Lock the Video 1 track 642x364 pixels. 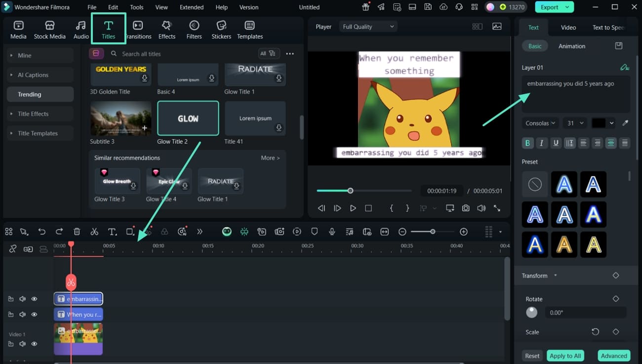tap(10, 344)
